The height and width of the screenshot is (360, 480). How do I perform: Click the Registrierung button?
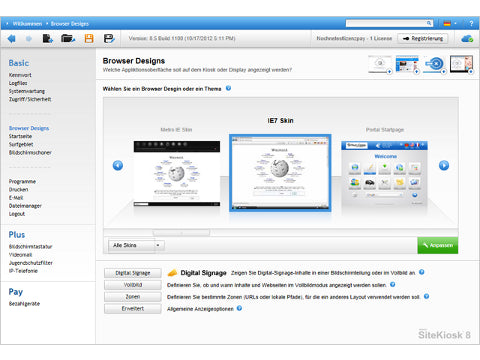point(423,39)
